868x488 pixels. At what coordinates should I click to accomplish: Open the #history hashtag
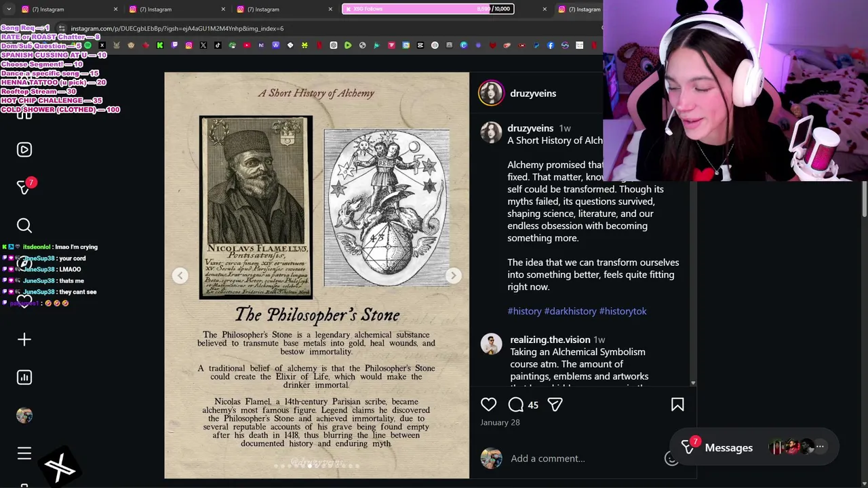[524, 311]
